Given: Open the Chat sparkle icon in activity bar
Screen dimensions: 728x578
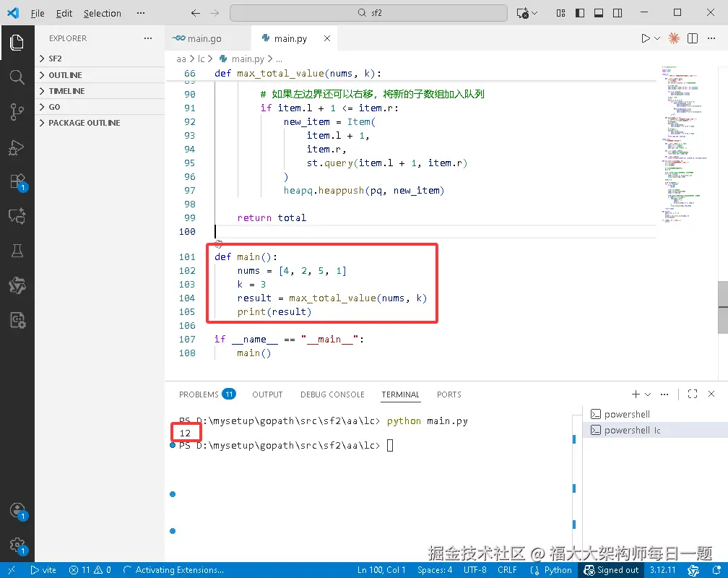Looking at the screenshot, I should [17, 216].
